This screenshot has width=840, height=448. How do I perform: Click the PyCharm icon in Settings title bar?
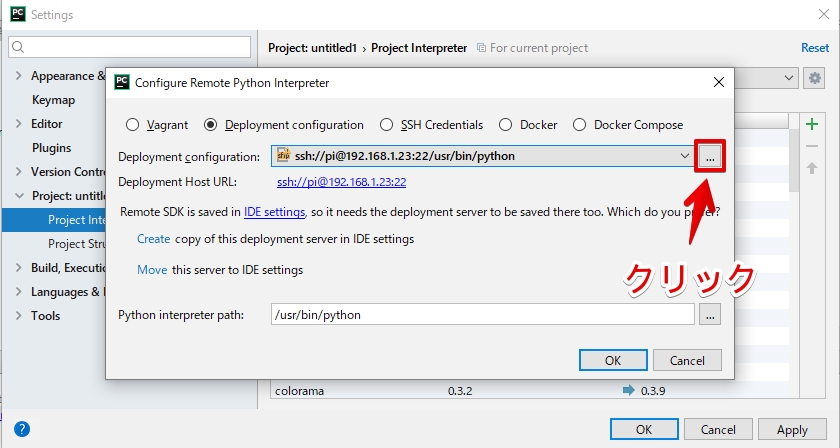pyautogui.click(x=18, y=13)
